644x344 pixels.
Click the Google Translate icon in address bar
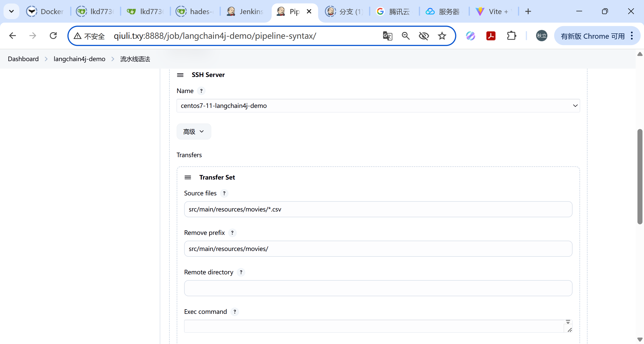387,36
